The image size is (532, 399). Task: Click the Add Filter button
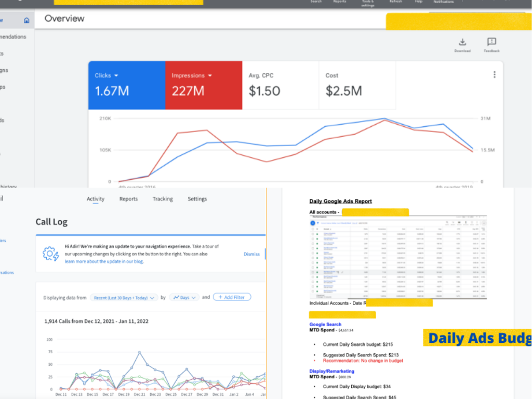232,297
